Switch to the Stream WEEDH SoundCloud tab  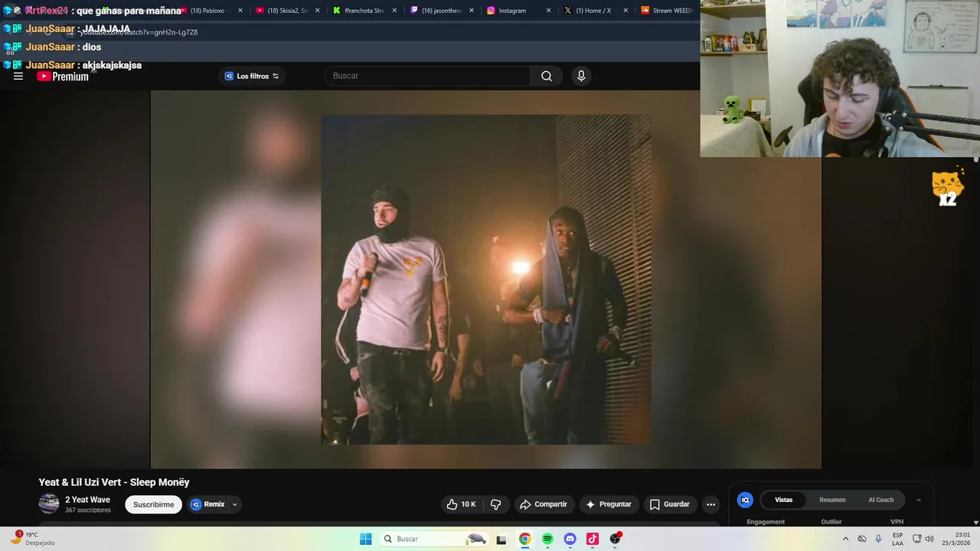(x=668, y=11)
